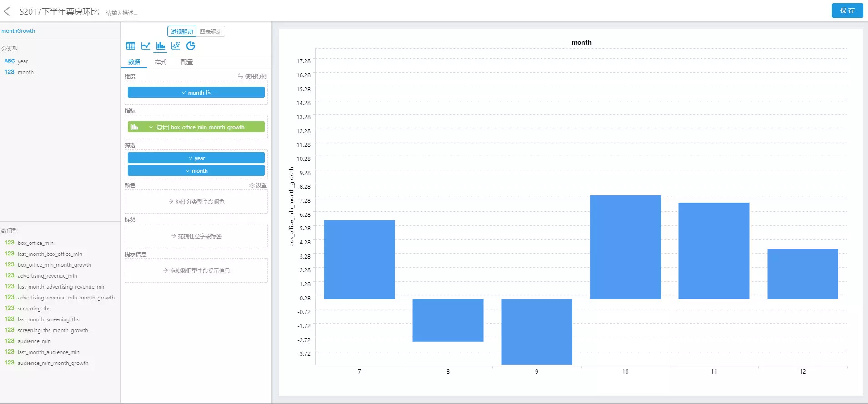
Task: Select the line chart type icon
Action: pos(146,46)
